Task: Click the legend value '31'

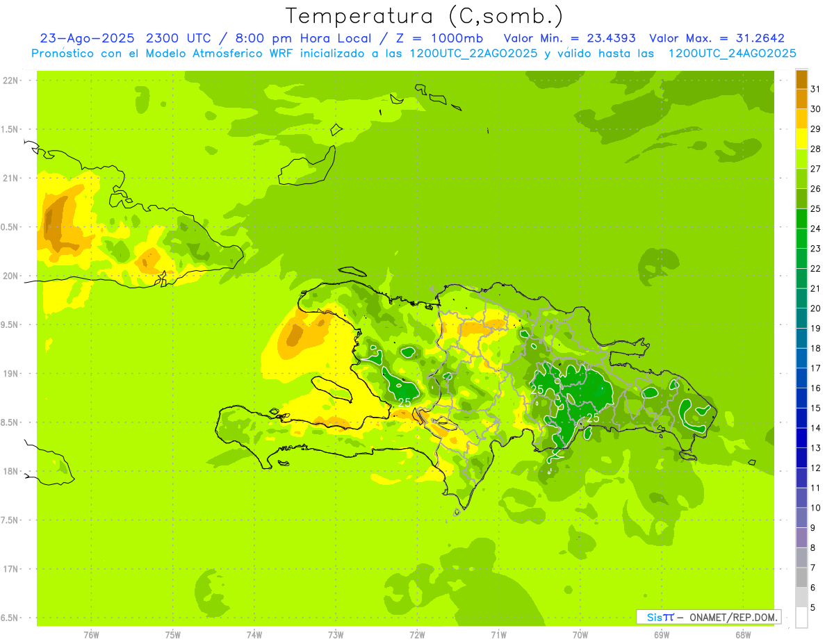Action: 816,89
